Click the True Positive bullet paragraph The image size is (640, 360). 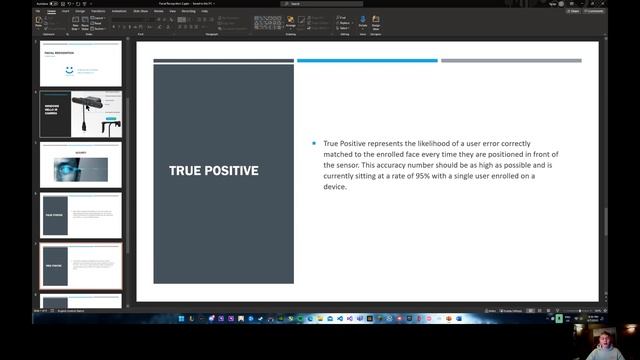[441, 165]
